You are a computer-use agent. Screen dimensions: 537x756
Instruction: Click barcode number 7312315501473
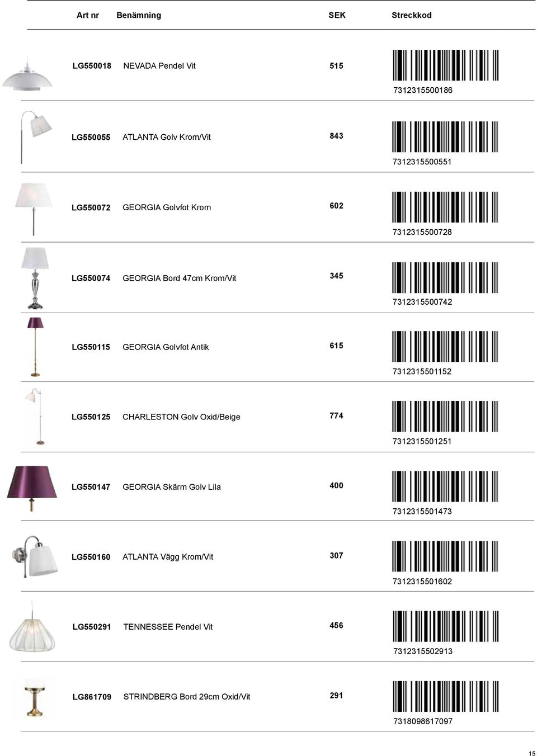tap(422, 512)
